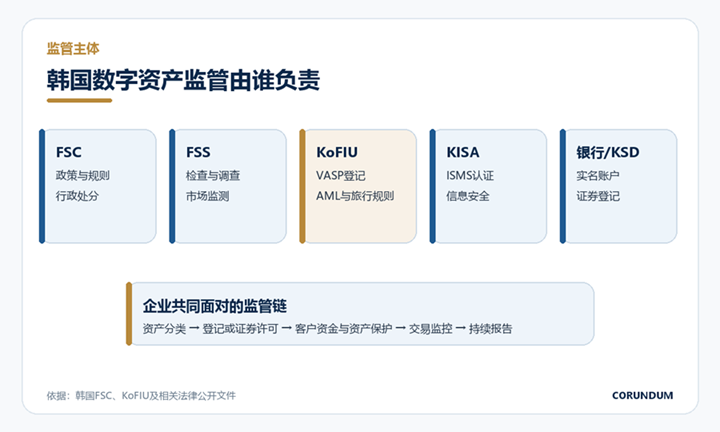Screen dimensions: 720x432
Task: Select 信息安全 in the KISA card
Action: [x=468, y=196]
